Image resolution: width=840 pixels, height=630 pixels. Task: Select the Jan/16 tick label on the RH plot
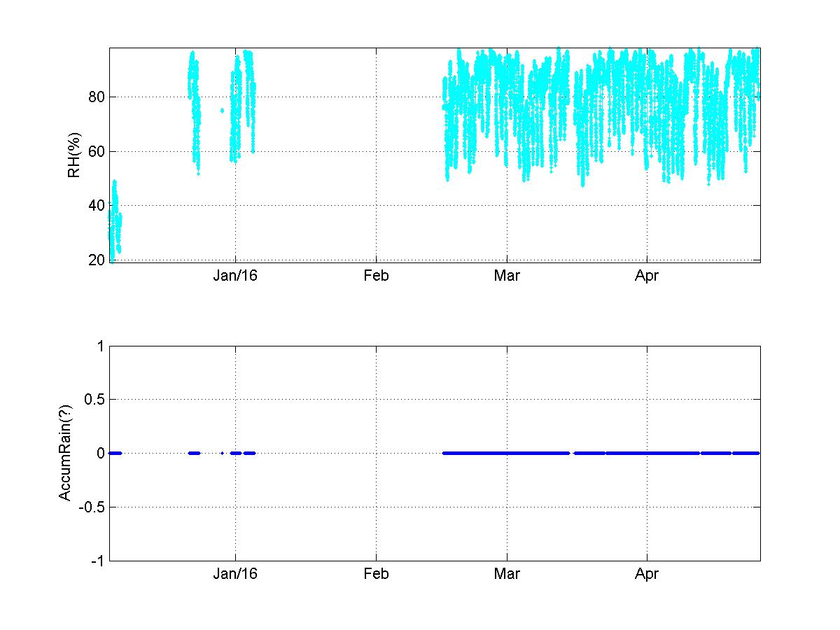pyautogui.click(x=236, y=276)
